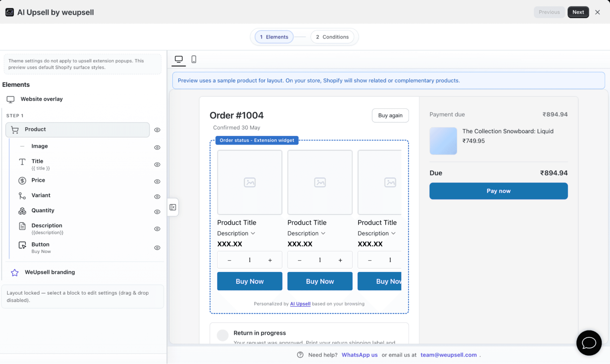610x364 pixels.
Task: Click the Website overlay monitor icon
Action: click(x=10, y=99)
